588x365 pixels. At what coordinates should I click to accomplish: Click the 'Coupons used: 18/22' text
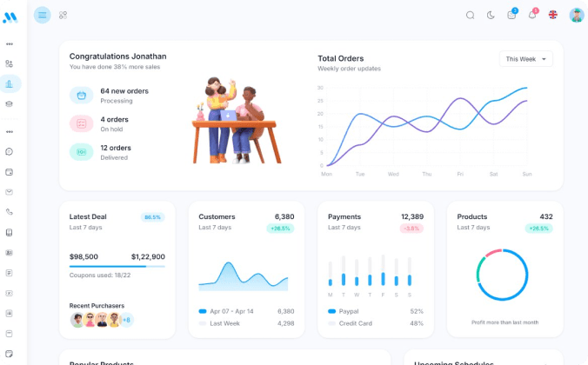tap(100, 275)
